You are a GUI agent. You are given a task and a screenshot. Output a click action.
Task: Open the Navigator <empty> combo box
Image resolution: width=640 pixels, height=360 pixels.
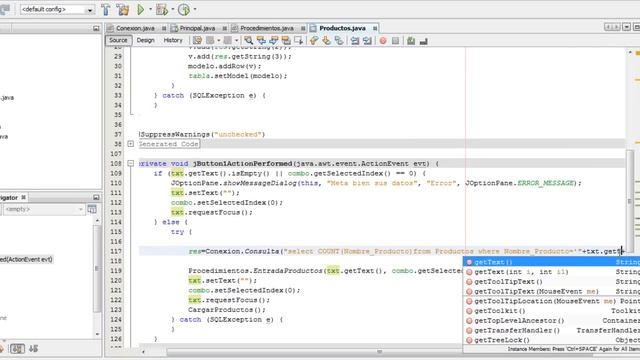pyautogui.click(x=43, y=209)
